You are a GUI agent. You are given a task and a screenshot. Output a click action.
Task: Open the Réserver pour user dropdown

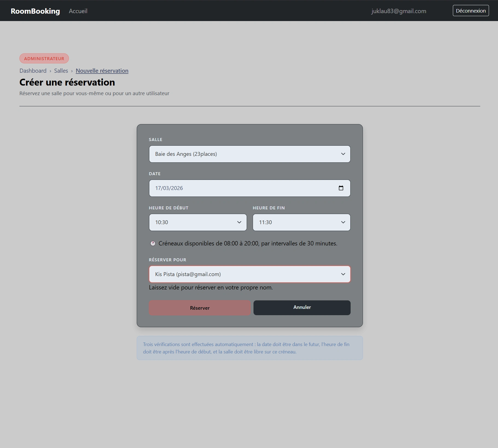(x=249, y=274)
